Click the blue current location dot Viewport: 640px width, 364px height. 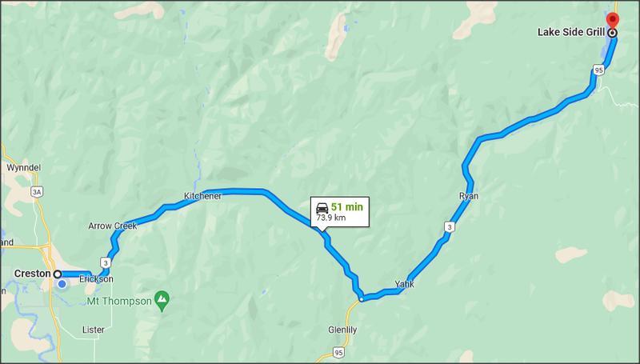(x=62, y=284)
